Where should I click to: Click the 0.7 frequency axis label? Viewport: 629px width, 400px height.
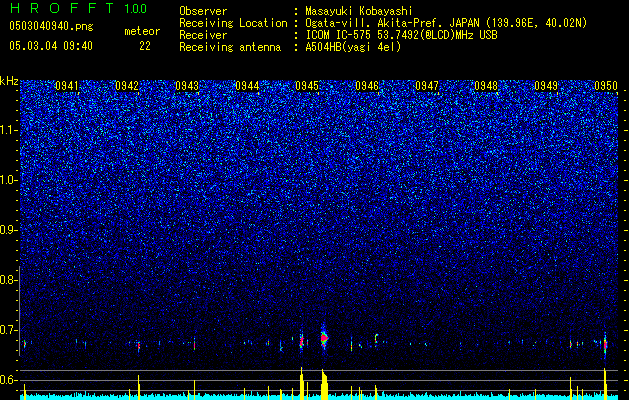(x=8, y=330)
